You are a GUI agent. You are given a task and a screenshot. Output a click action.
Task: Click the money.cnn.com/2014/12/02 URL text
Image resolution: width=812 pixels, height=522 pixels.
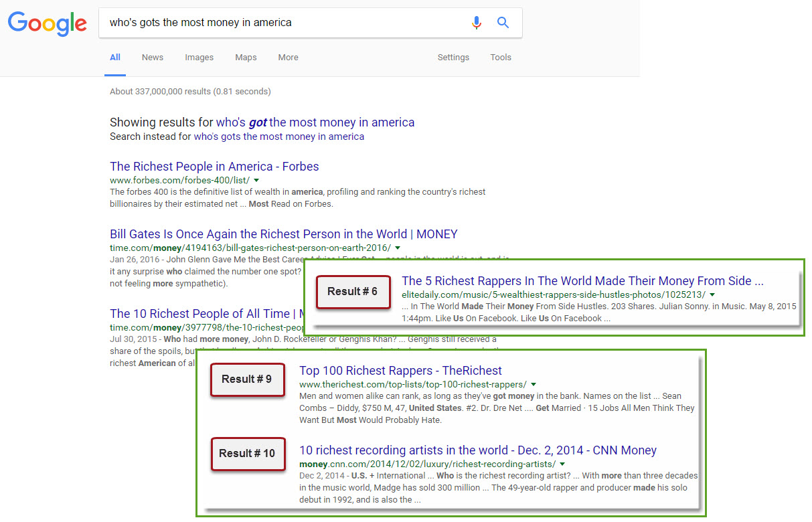tap(427, 464)
